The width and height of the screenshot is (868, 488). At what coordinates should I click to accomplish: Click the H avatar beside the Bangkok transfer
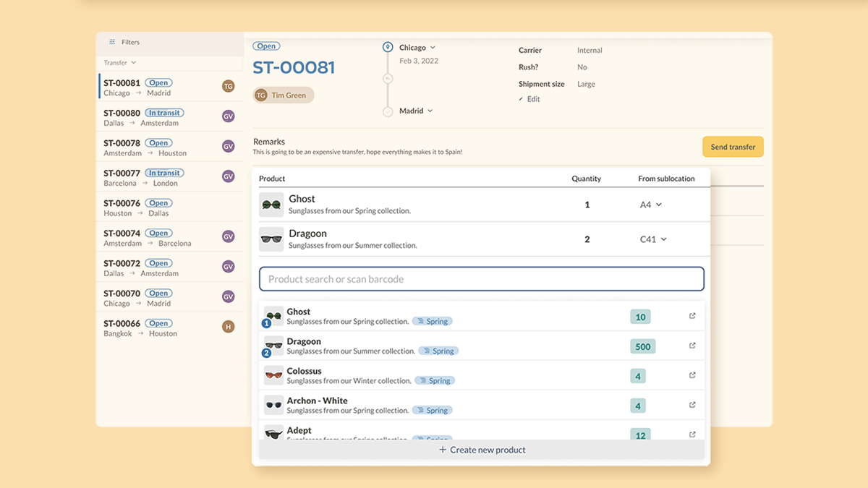[229, 326]
